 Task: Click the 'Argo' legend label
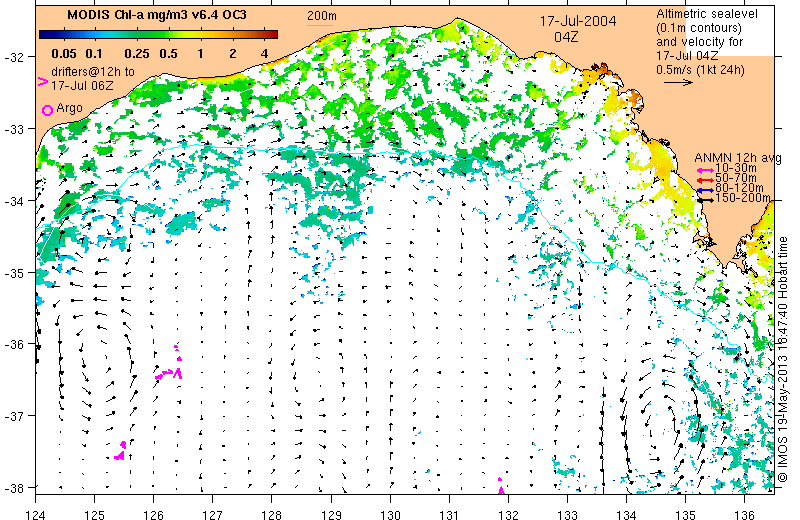coord(69,108)
